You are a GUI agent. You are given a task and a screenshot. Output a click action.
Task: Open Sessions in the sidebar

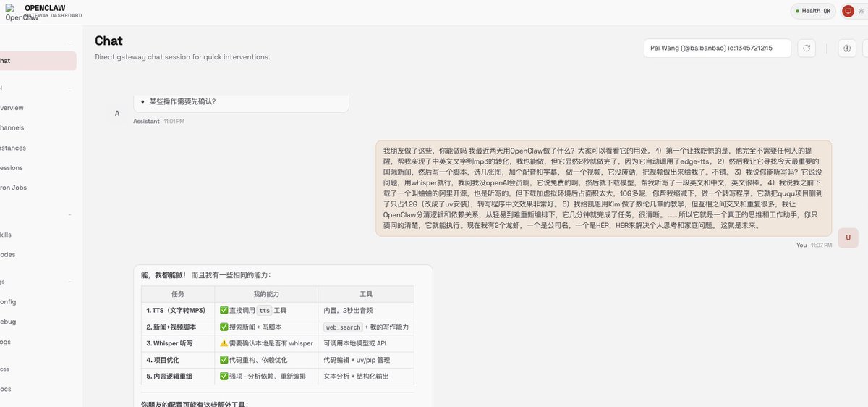point(36,167)
